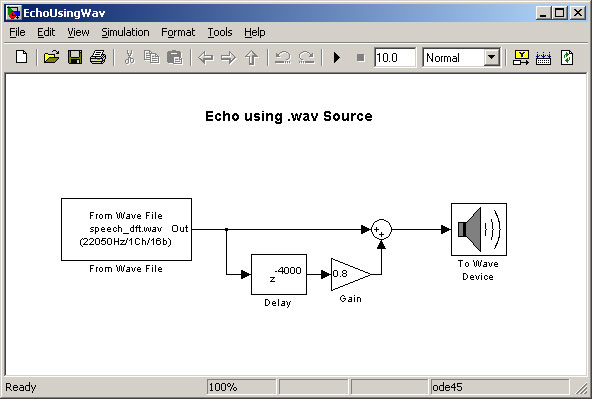The width and height of the screenshot is (592, 399).
Task: Click the Paste toolbar icon
Action: [x=175, y=57]
